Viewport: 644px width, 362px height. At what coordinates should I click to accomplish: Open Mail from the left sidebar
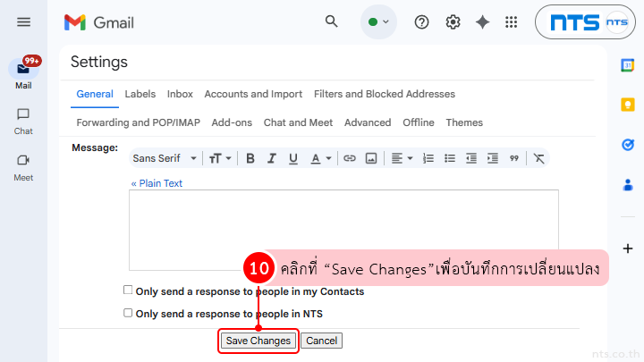(x=23, y=74)
